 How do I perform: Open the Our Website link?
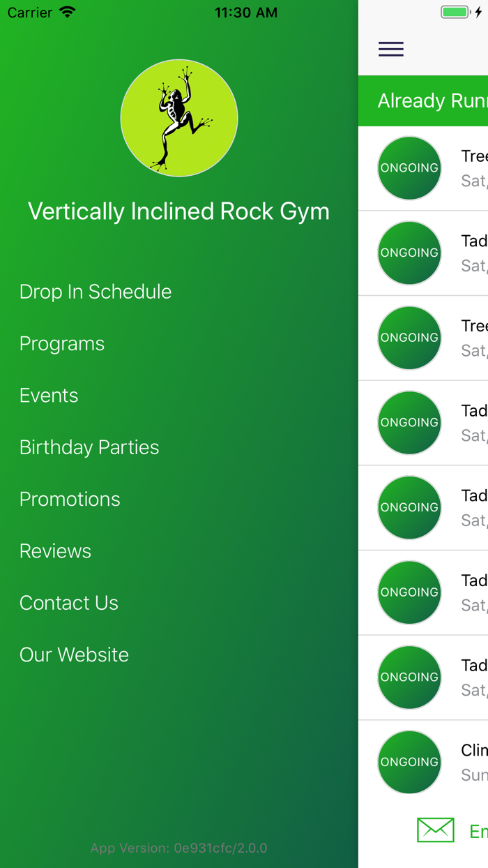pyautogui.click(x=74, y=654)
